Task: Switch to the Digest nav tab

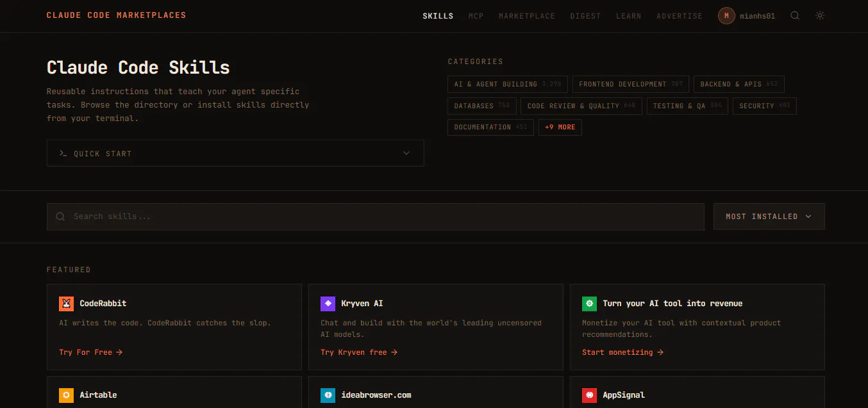Action: pos(586,16)
